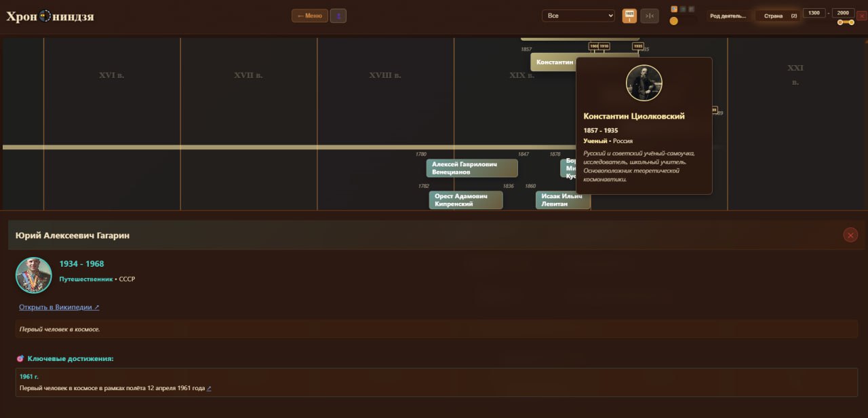Image resolution: width=868 pixels, height=418 pixels.
Task: Click the year range slider right handle
Action: [x=851, y=22]
